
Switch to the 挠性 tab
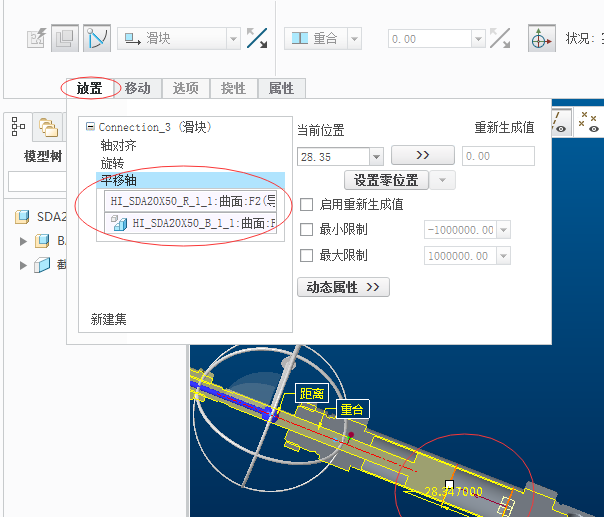tap(233, 88)
